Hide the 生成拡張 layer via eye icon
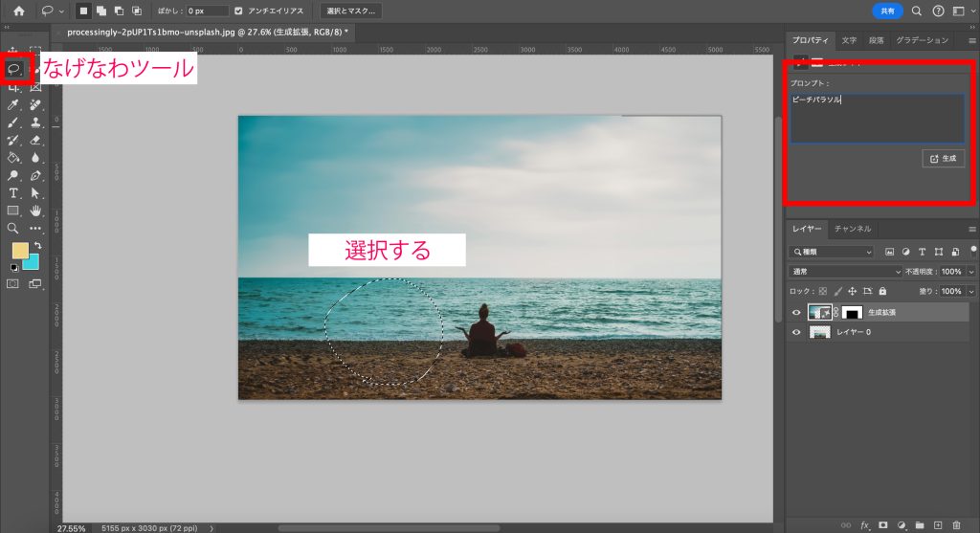This screenshot has width=980, height=533. (x=795, y=312)
